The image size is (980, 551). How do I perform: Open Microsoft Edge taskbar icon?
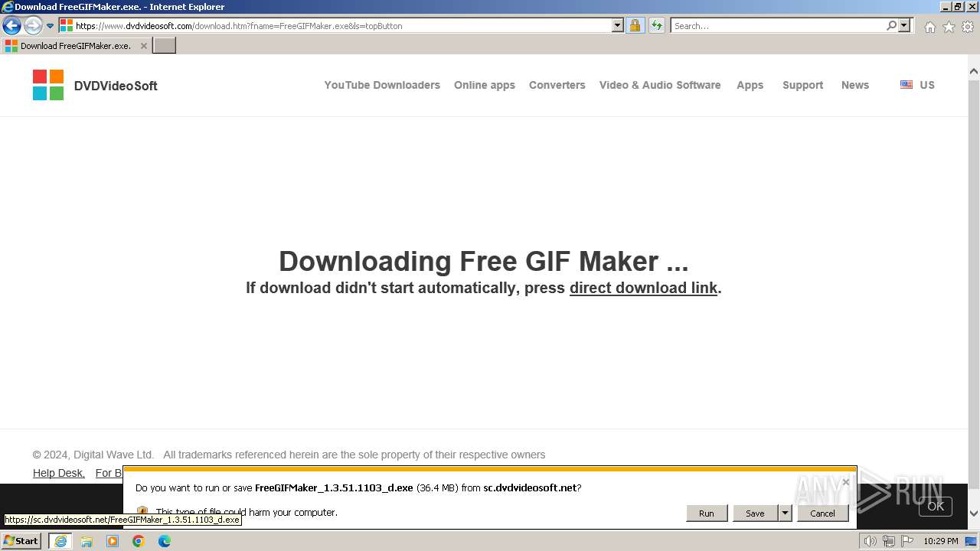tap(165, 541)
